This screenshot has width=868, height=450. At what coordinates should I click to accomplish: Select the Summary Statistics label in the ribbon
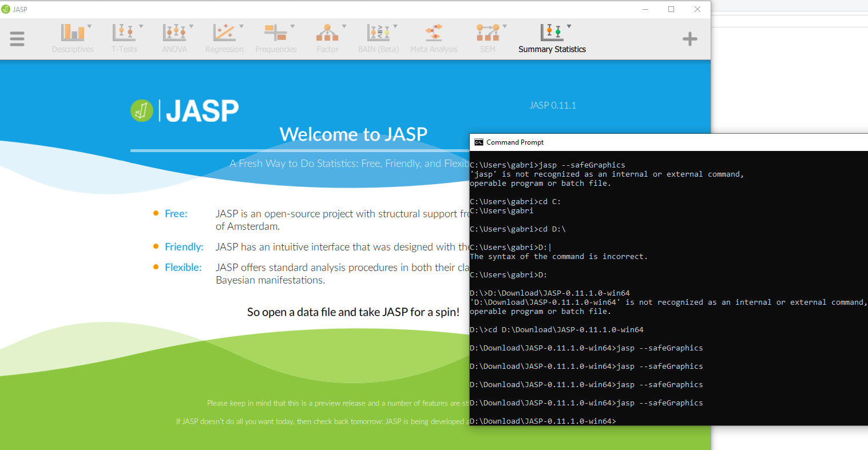tap(552, 49)
